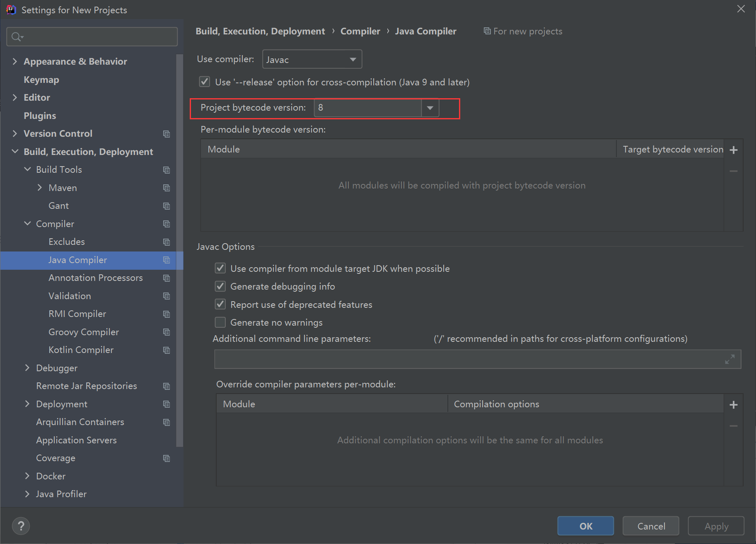Click OK to confirm settings
Viewport: 756px width, 544px height.
pos(586,526)
